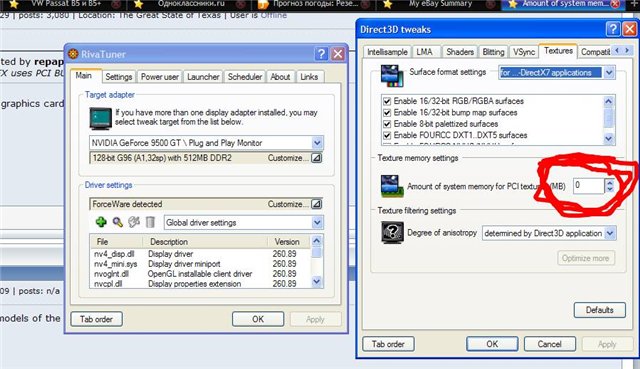Click OK in Direct3D tweaks dialog
Image resolution: width=640 pixels, height=369 pixels.
[x=492, y=344]
